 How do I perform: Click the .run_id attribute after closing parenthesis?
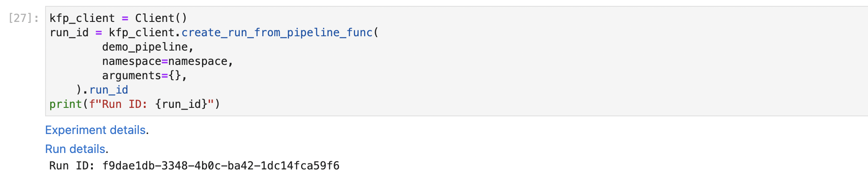click(x=108, y=90)
